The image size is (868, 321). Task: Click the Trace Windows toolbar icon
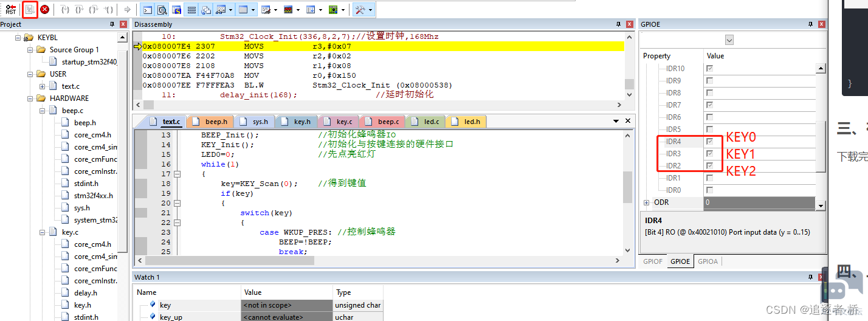click(311, 10)
